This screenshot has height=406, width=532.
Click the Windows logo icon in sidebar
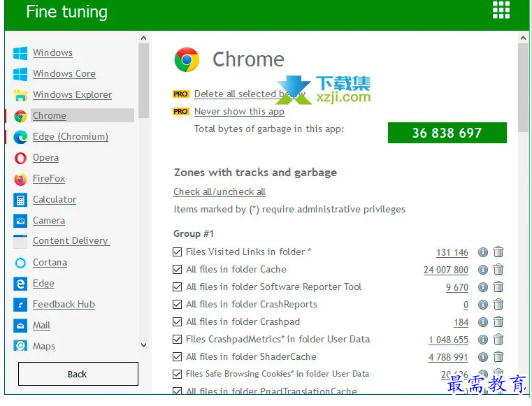pyautogui.click(x=20, y=53)
